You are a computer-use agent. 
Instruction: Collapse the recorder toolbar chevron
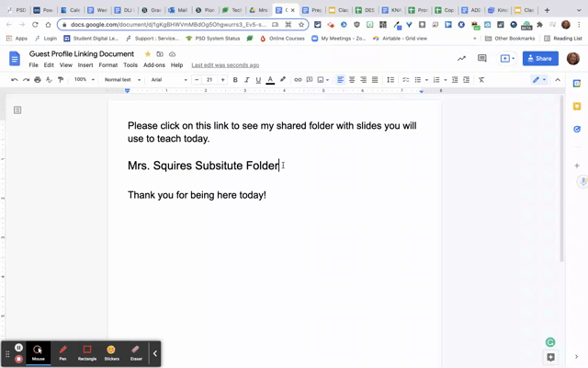(155, 353)
